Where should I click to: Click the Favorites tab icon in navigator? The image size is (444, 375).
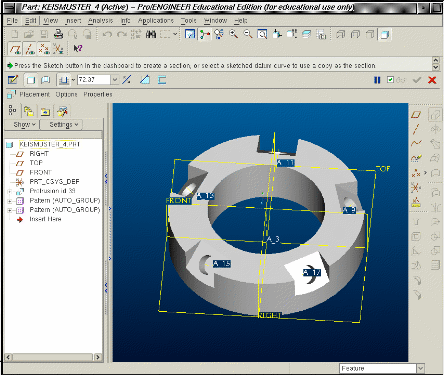click(45, 111)
